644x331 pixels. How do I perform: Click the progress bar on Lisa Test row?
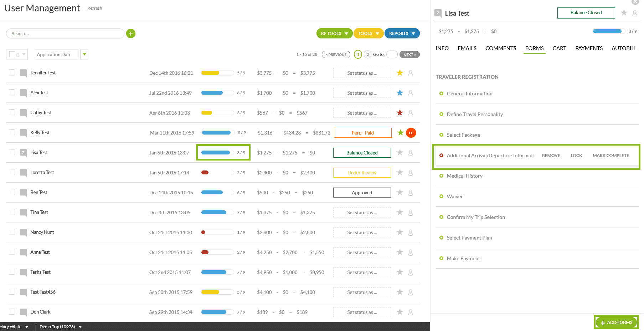216,153
